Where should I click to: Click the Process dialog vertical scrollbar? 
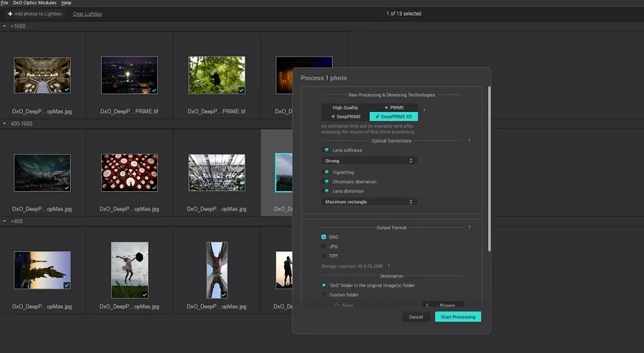pos(489,168)
